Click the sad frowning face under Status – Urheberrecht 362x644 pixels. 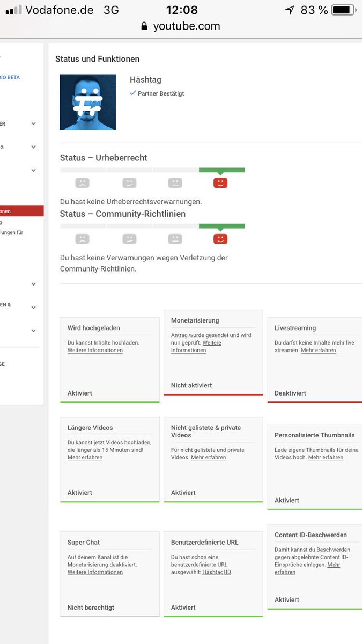pyautogui.click(x=82, y=183)
